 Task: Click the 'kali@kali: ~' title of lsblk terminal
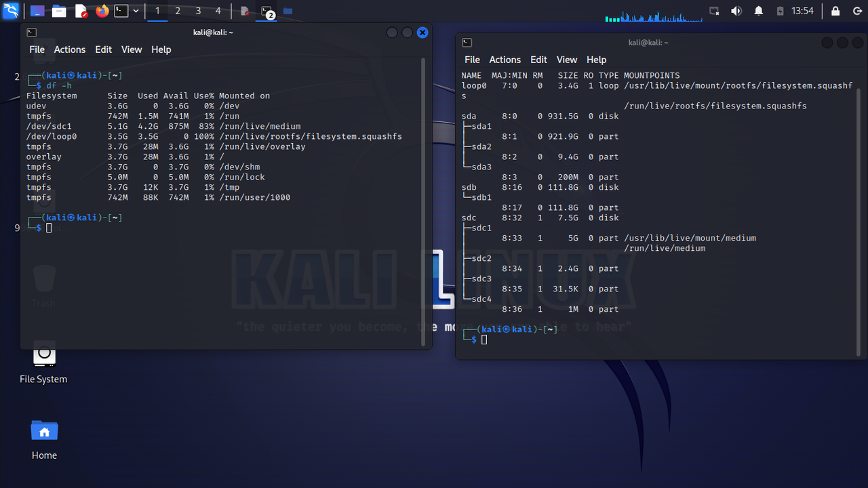tap(648, 43)
